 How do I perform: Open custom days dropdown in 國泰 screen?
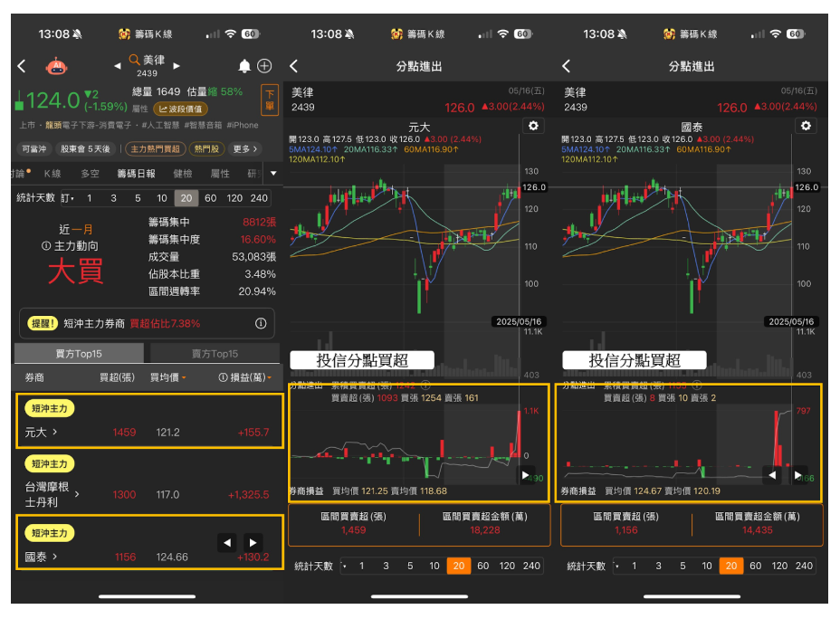click(616, 566)
